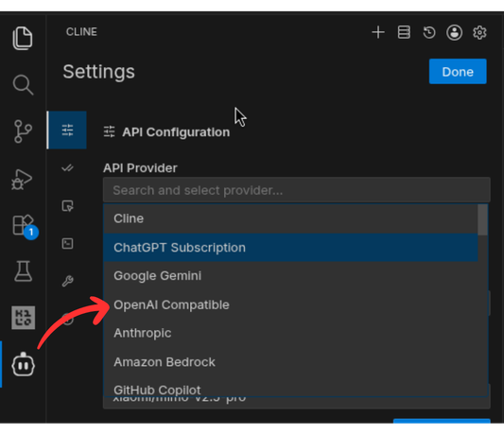Viewport: 504px width, 435px height.
Task: Open the browser cursor settings tab
Action: point(67,206)
